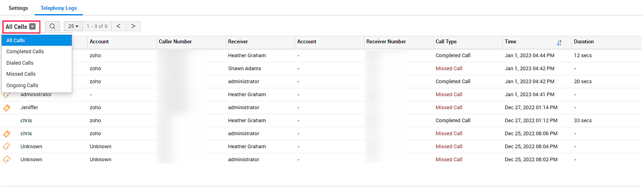Click ticket icon for chris missed call
644x188 pixels.
click(7, 134)
